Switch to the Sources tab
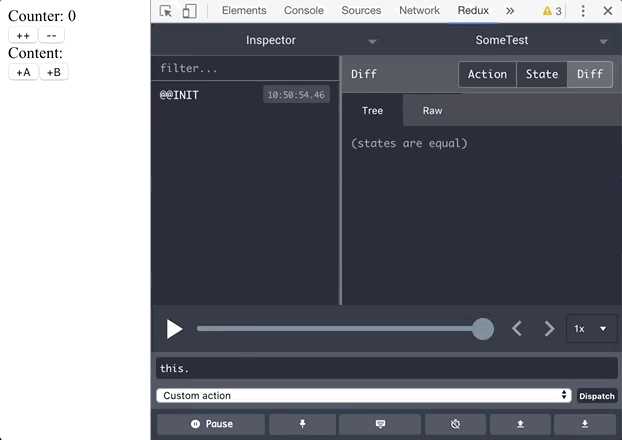 coord(361,10)
